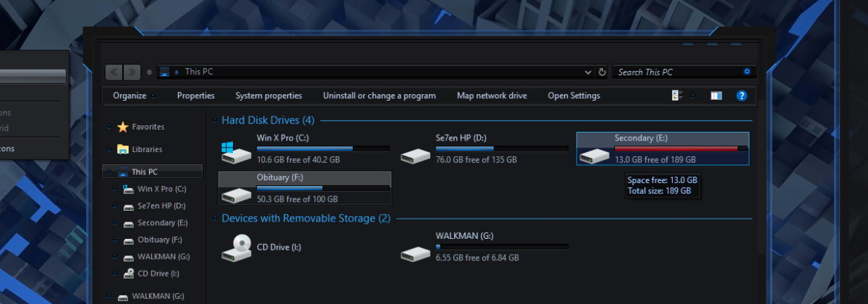Click the Properties toolbar item
The height and width of the screenshot is (304, 868).
tap(196, 96)
